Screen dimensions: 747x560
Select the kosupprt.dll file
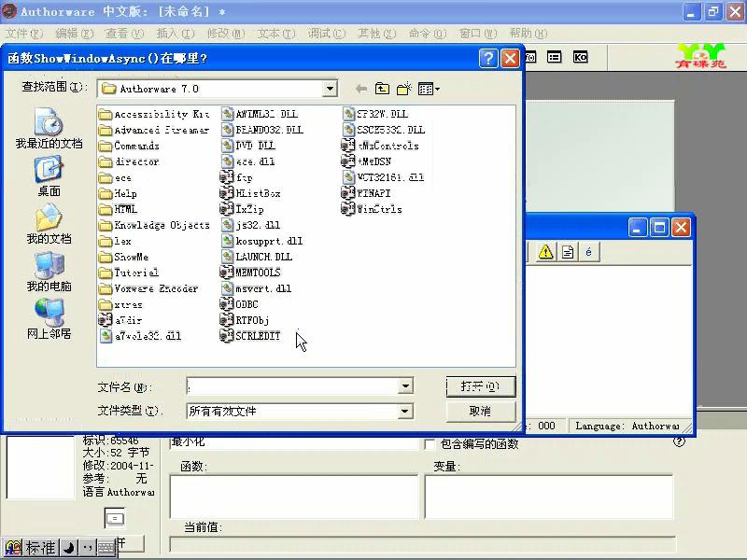click(x=262, y=241)
